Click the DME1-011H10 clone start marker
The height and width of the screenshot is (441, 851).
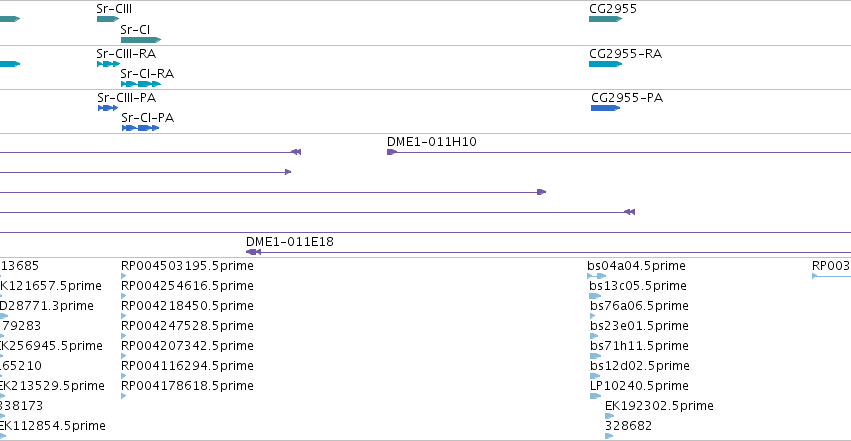[x=392, y=152]
